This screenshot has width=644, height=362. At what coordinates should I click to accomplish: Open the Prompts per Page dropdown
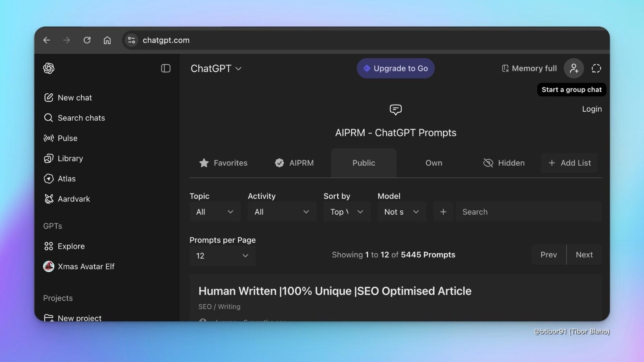tap(222, 255)
